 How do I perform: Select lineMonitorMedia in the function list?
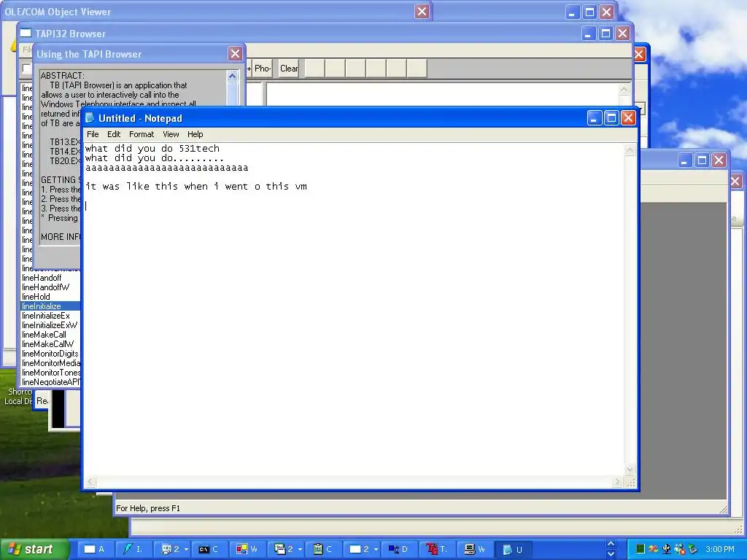coord(50,363)
